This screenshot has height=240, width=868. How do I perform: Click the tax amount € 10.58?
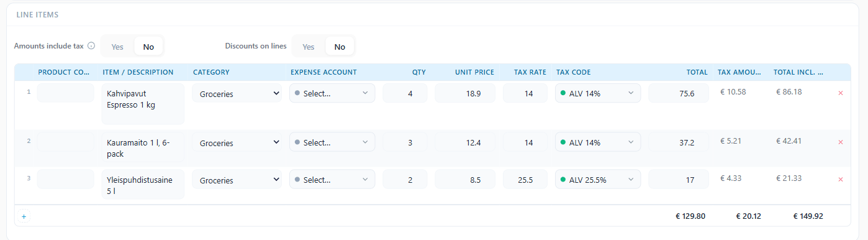[x=733, y=91]
